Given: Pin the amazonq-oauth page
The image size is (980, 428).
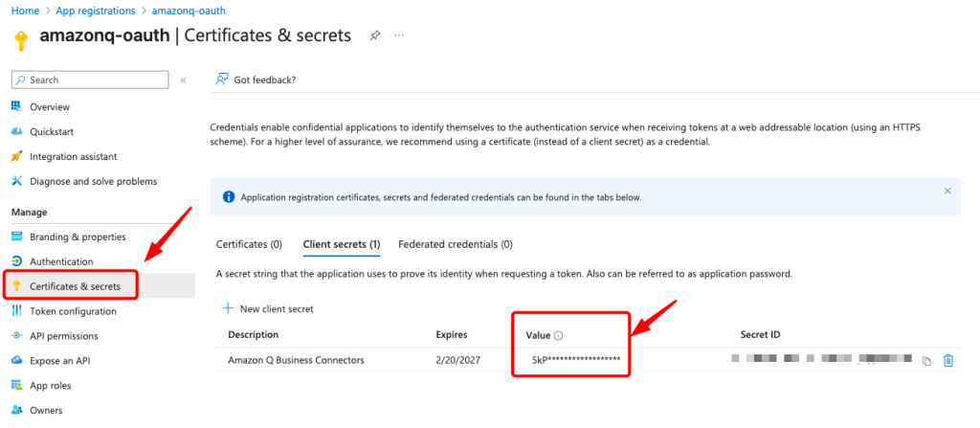Looking at the screenshot, I should pos(375,35).
